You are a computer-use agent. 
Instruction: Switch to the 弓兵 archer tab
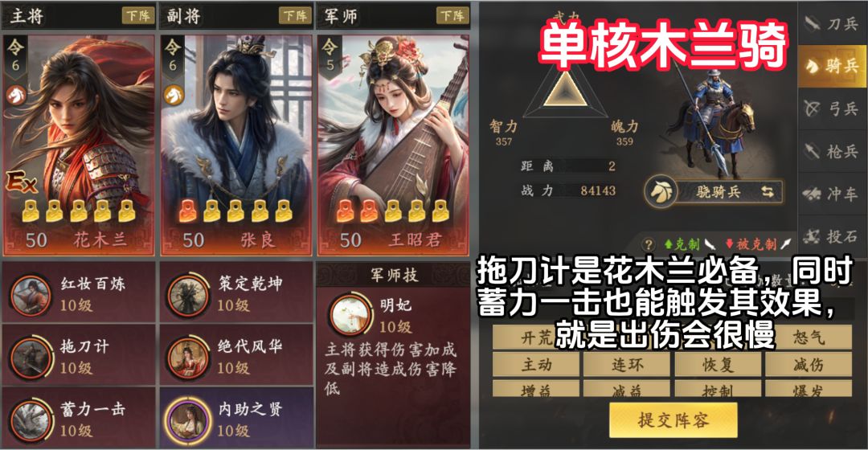click(x=832, y=108)
